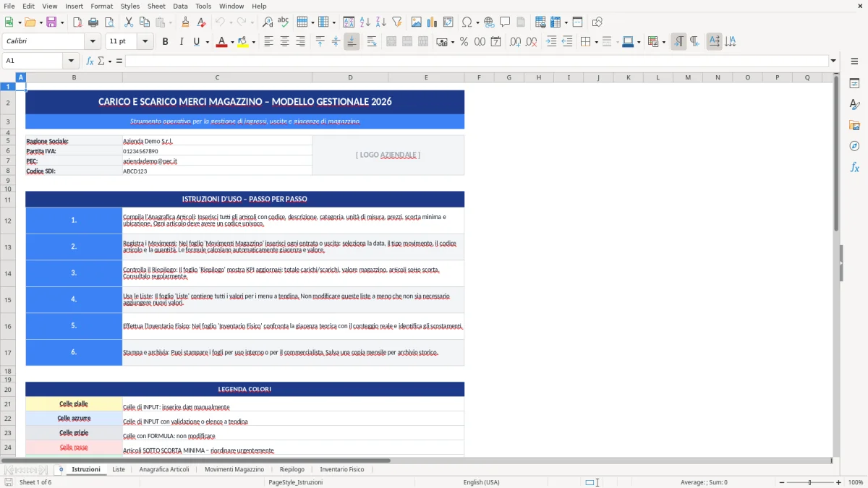Click the Cut scissors icon
The image size is (868, 488).
(128, 22)
